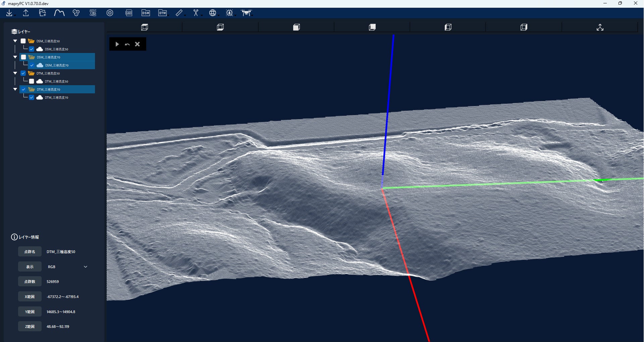
Task: Click the globe map icon
Action: point(213,13)
